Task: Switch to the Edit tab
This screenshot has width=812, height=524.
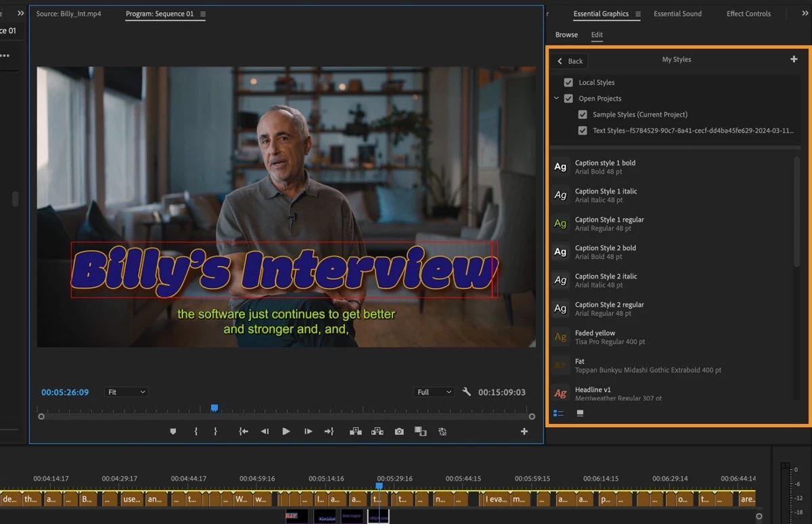Action: point(597,34)
